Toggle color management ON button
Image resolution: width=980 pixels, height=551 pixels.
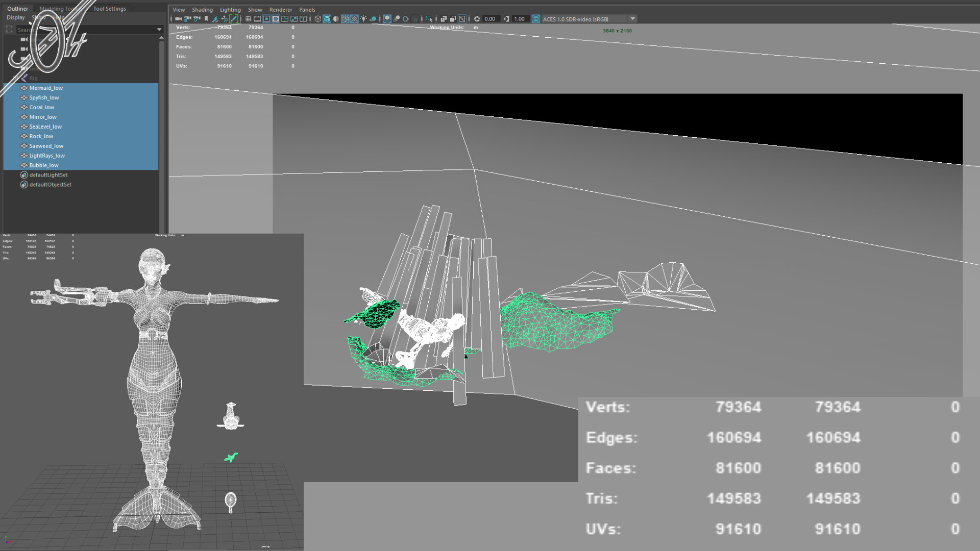535,19
